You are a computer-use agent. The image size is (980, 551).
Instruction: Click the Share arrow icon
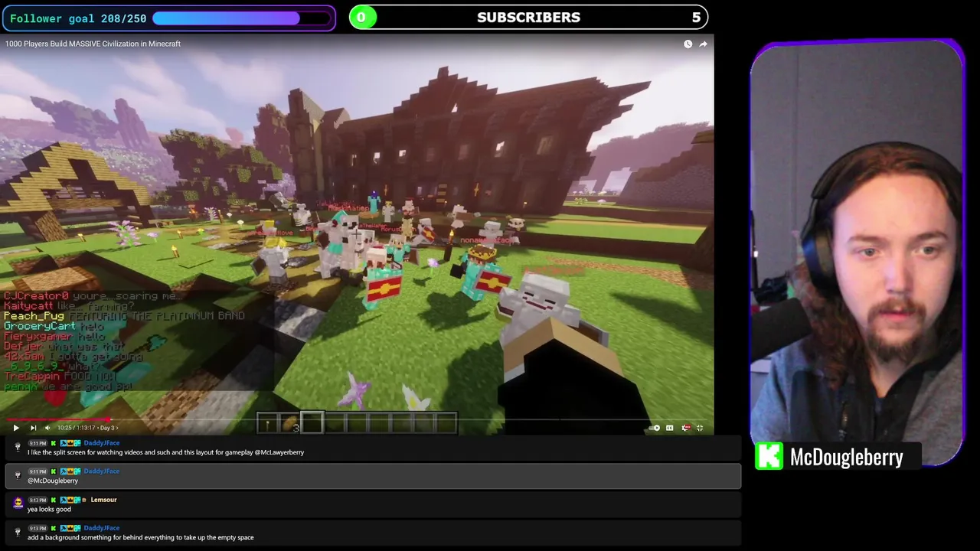pos(703,44)
